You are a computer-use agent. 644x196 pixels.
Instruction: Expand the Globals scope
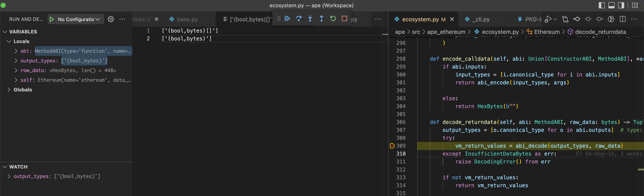pos(9,89)
